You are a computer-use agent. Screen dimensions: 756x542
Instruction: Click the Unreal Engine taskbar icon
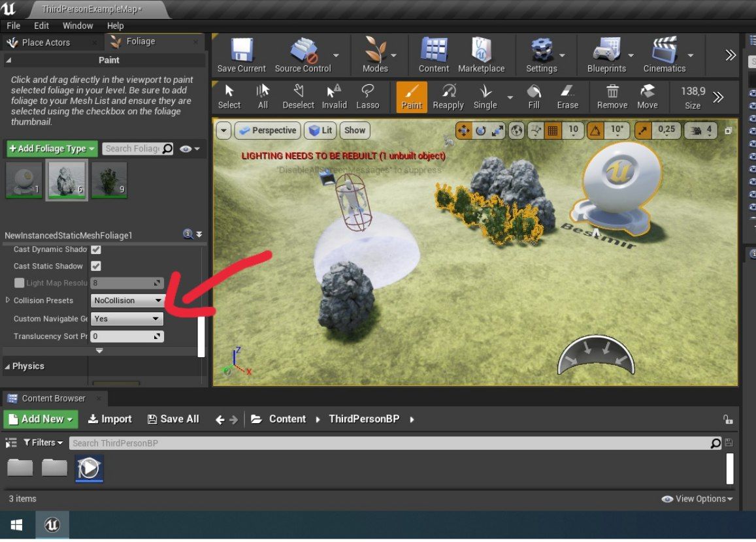(52, 524)
